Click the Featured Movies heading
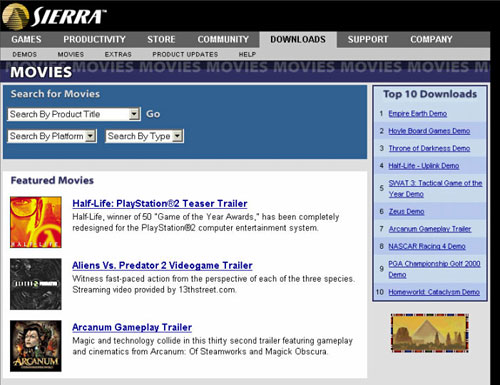The image size is (500, 385). click(52, 180)
